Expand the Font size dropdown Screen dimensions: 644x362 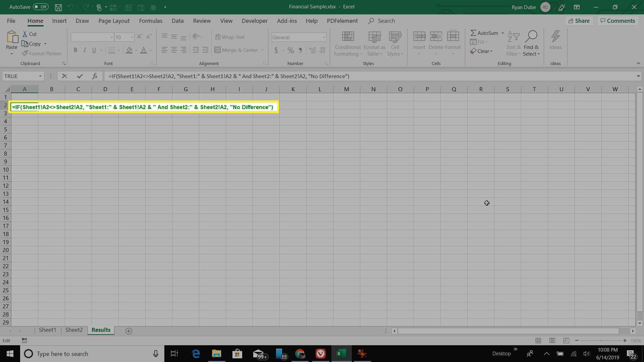point(131,37)
